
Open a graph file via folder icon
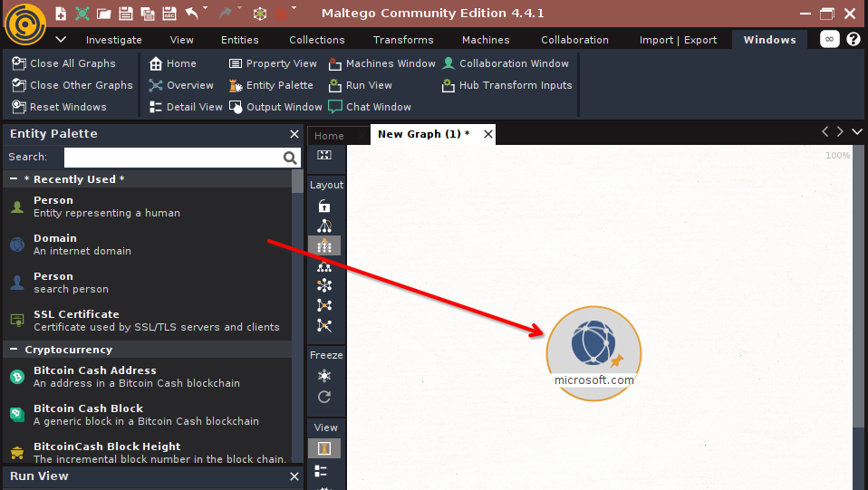click(104, 14)
